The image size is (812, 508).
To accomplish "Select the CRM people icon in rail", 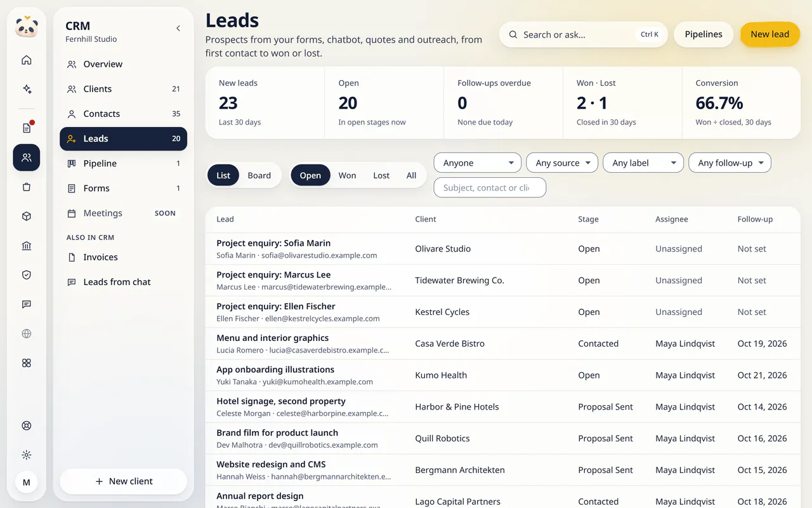I will [x=27, y=157].
